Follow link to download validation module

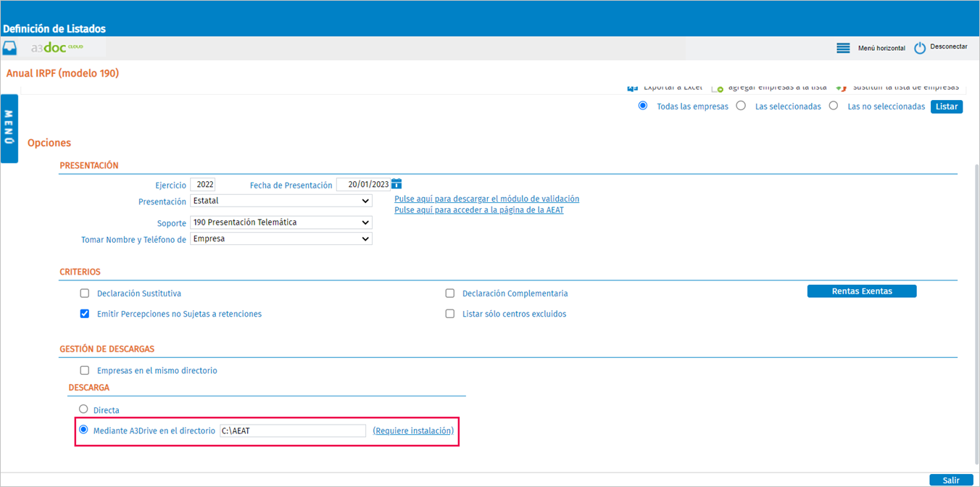point(486,199)
